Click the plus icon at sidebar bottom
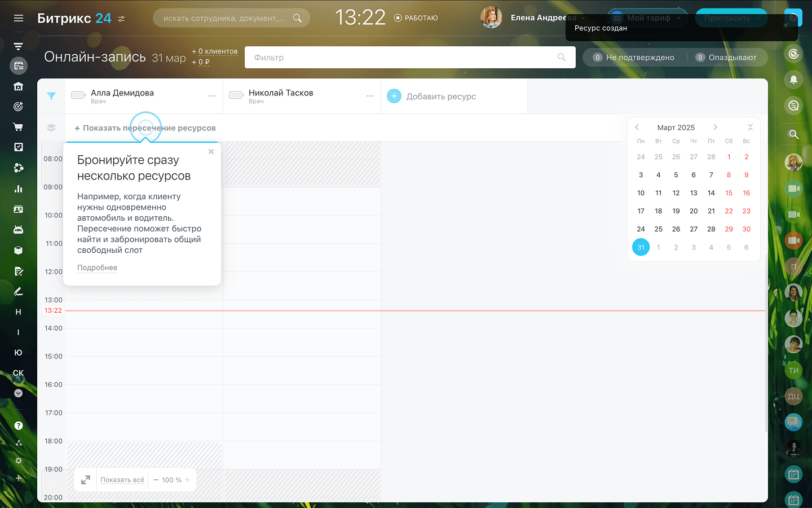812x508 pixels. tap(19, 478)
